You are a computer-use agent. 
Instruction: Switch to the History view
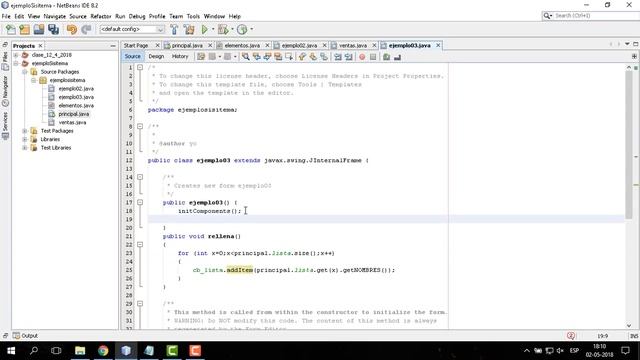pyautogui.click(x=180, y=56)
